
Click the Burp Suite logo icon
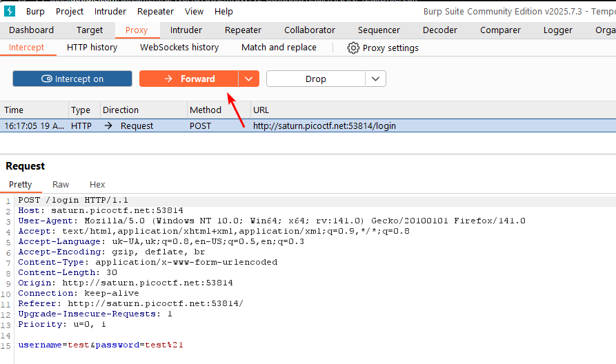pyautogui.click(x=10, y=11)
